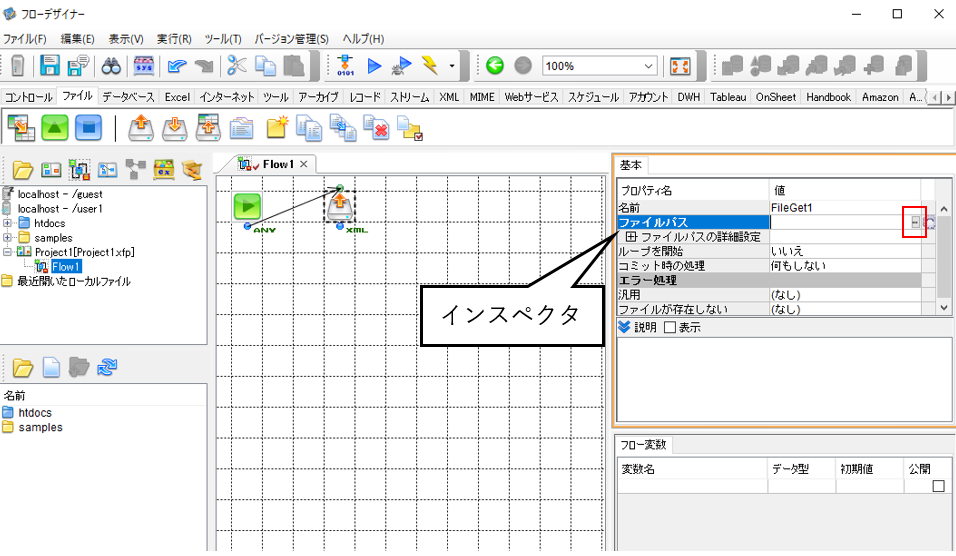
Task: Check the 公開 checkbox in the flow variables table
Action: tap(938, 486)
